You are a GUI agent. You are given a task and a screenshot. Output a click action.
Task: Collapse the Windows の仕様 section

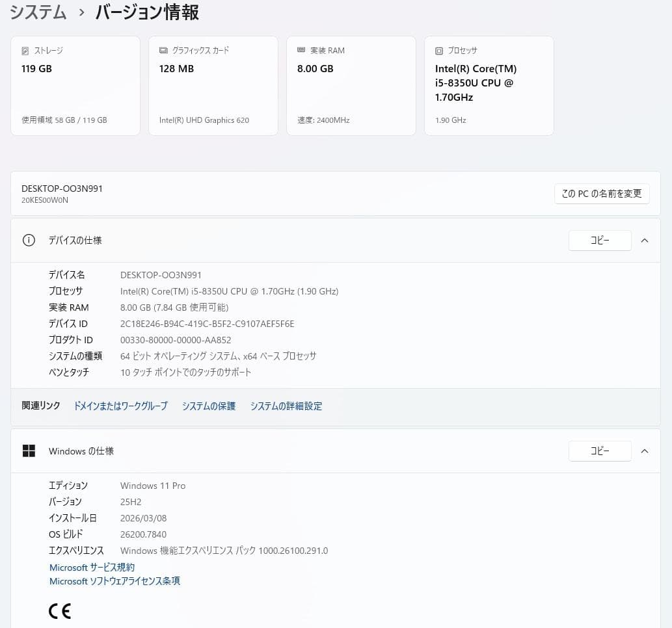tap(645, 451)
